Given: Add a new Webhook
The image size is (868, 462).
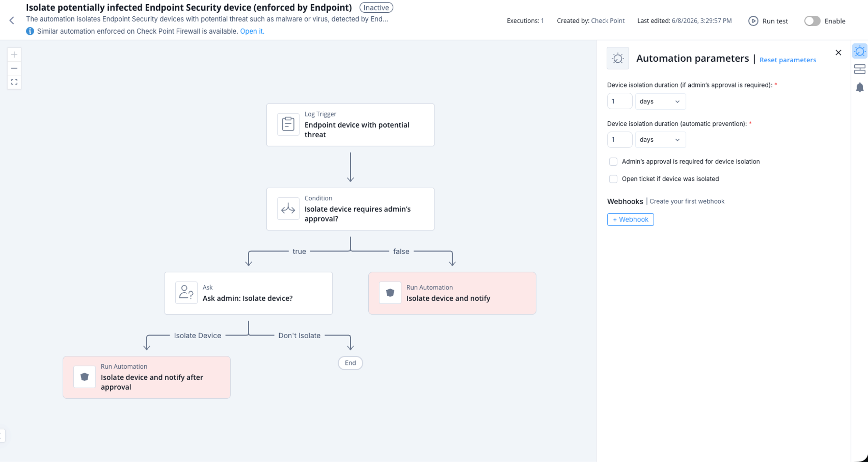Looking at the screenshot, I should point(630,220).
